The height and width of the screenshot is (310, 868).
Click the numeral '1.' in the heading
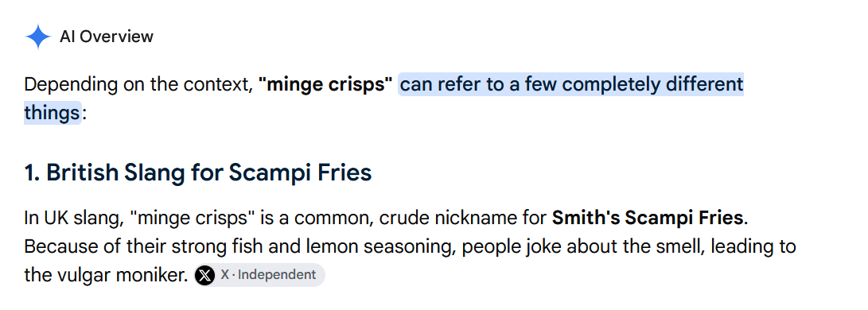coord(32,172)
